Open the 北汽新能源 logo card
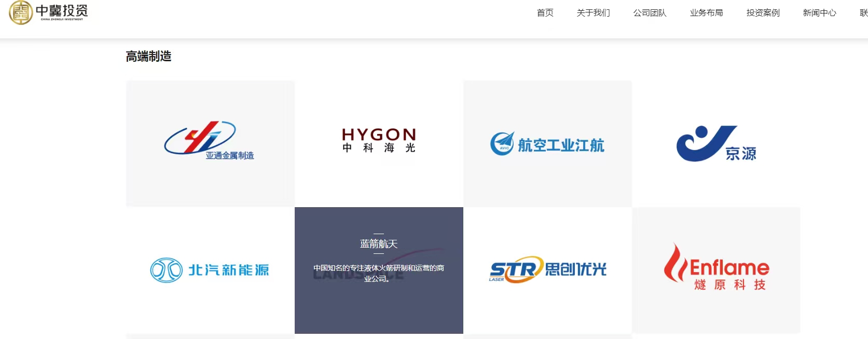 [210, 270]
